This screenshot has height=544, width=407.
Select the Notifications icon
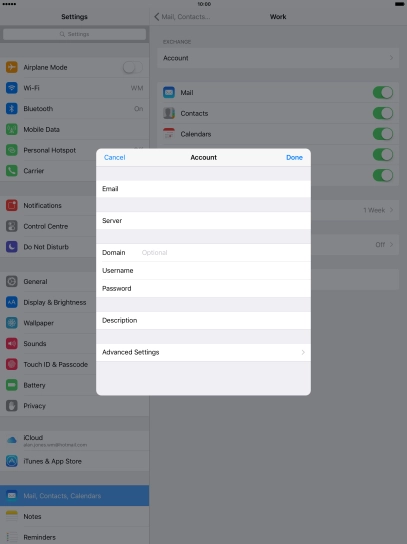point(12,205)
